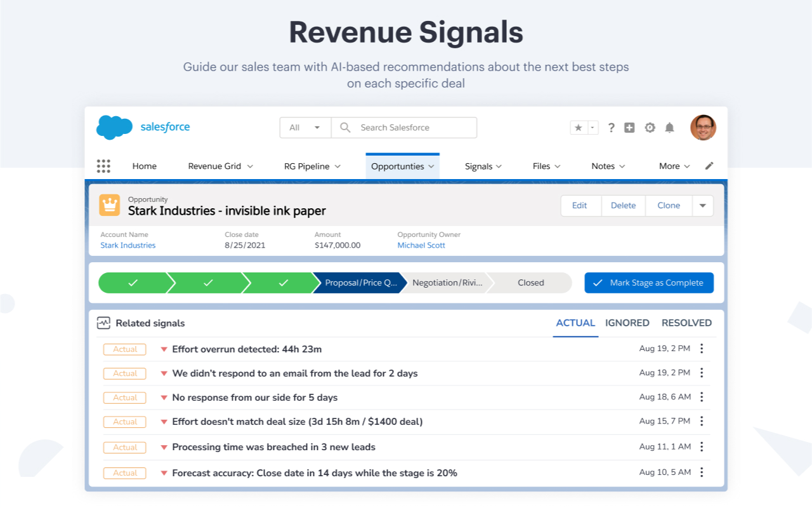
Task: Expand the Revenue Grid tab chevron
Action: (x=250, y=166)
